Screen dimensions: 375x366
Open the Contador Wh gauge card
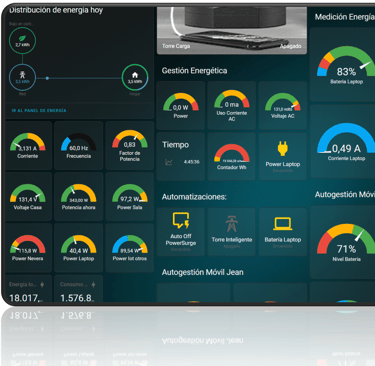pyautogui.click(x=232, y=156)
